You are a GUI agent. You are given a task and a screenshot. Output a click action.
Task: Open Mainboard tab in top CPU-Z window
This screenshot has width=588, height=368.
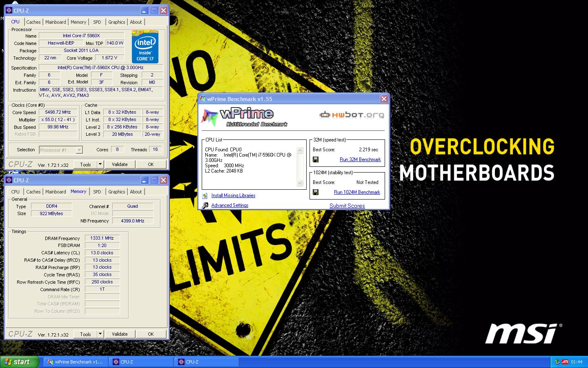pyautogui.click(x=56, y=22)
